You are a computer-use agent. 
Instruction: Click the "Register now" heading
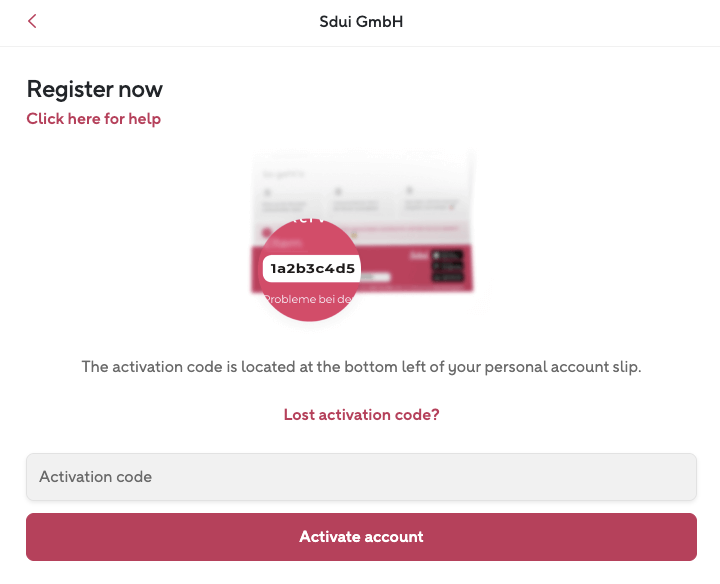[x=94, y=89]
